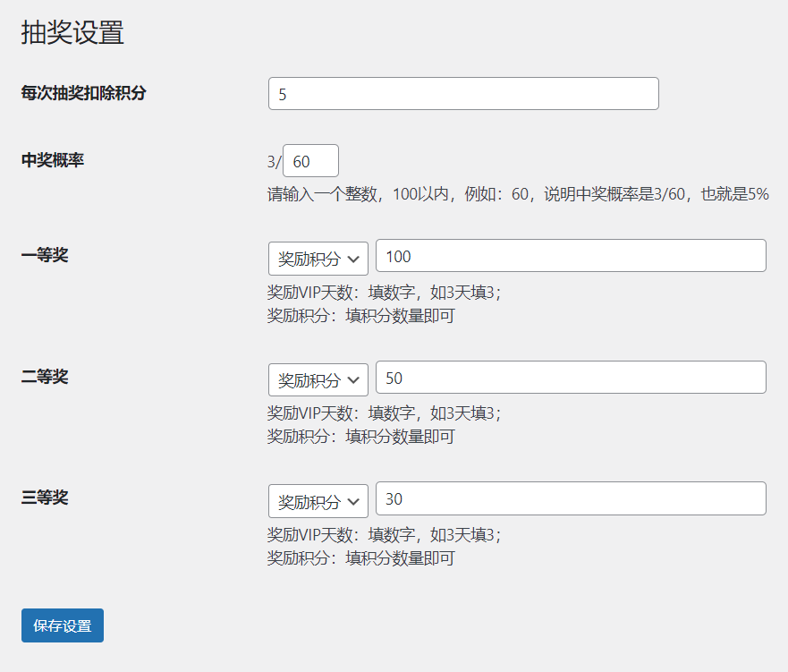The width and height of the screenshot is (788, 672).
Task: Click the chevron arrow on 一等奖 dropdown
Action: point(354,259)
